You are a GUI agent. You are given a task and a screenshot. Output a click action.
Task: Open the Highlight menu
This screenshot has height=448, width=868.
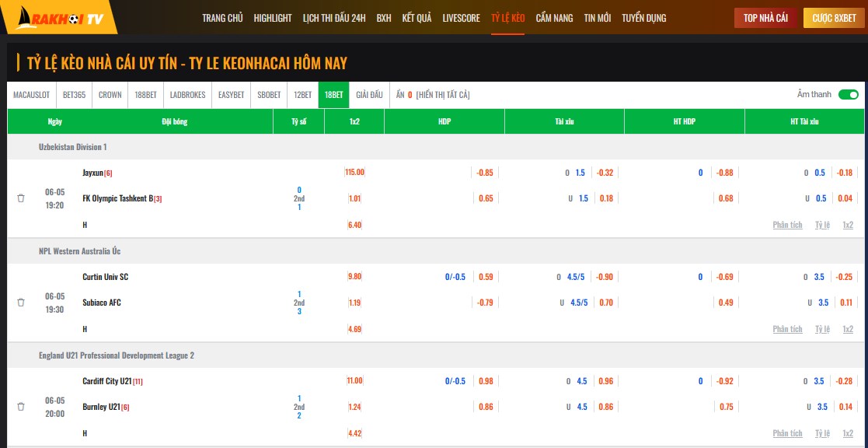273,18
